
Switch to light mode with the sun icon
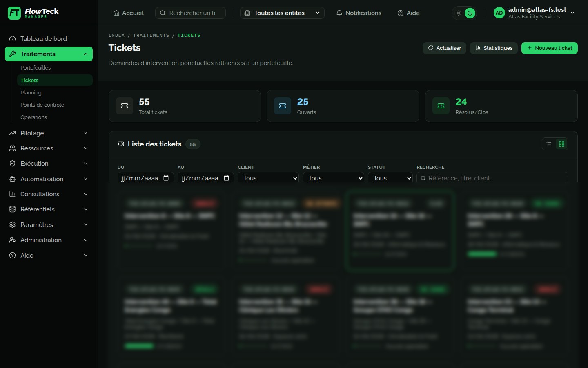(x=459, y=13)
